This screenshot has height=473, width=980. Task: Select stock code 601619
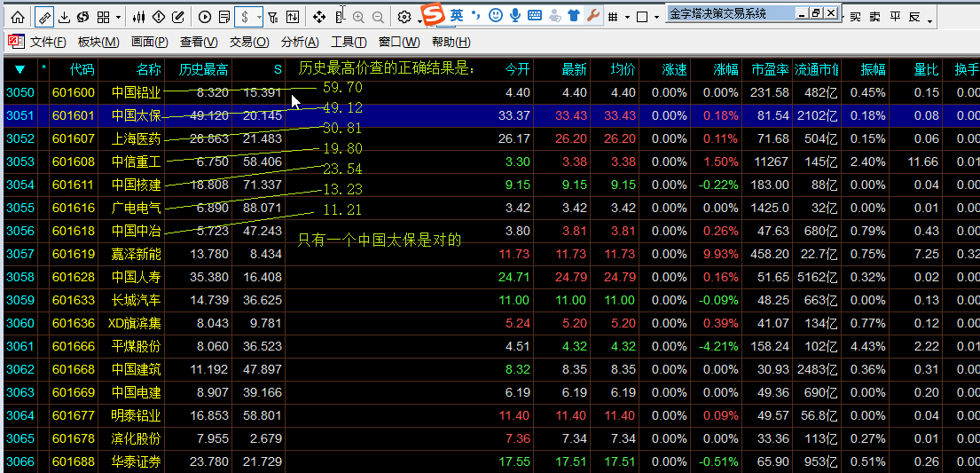point(73,254)
